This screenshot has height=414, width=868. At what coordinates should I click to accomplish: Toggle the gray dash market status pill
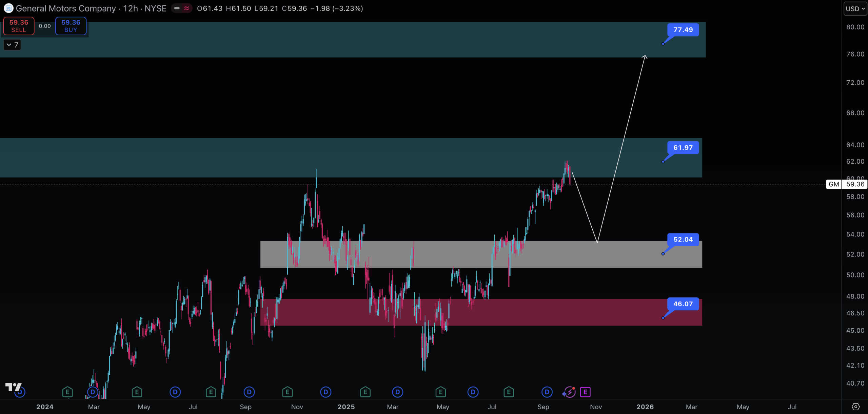[x=177, y=8]
